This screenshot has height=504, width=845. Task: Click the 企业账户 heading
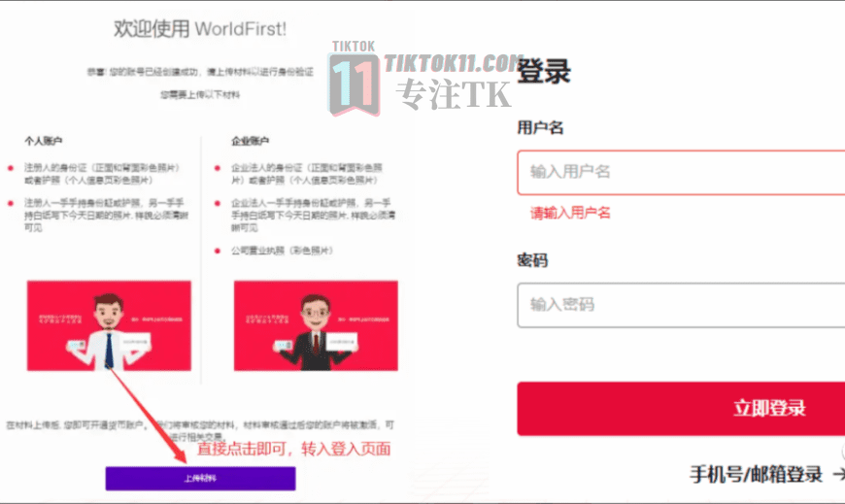(250, 141)
